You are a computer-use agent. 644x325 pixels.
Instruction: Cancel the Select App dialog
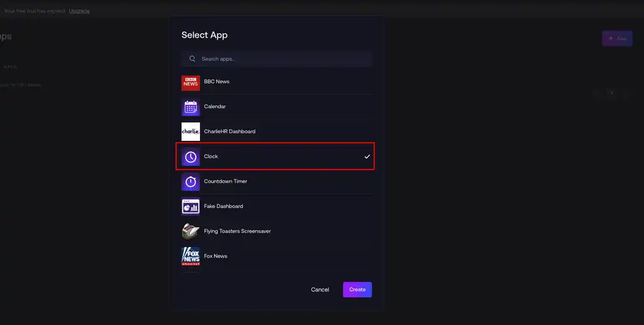pos(320,290)
